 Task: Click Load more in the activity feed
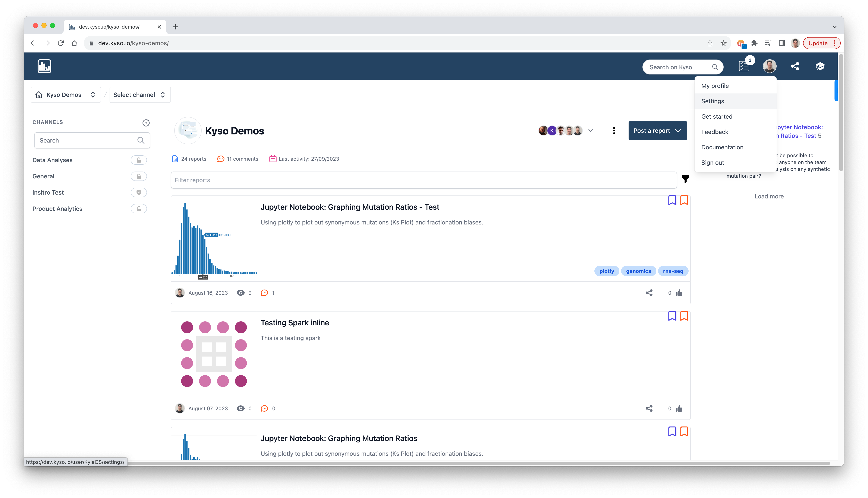[769, 196]
